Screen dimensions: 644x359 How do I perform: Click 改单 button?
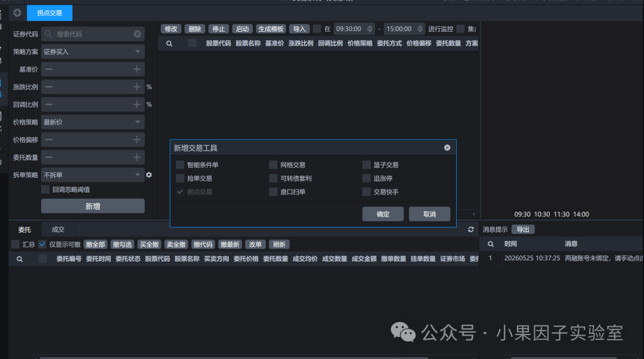click(x=255, y=245)
